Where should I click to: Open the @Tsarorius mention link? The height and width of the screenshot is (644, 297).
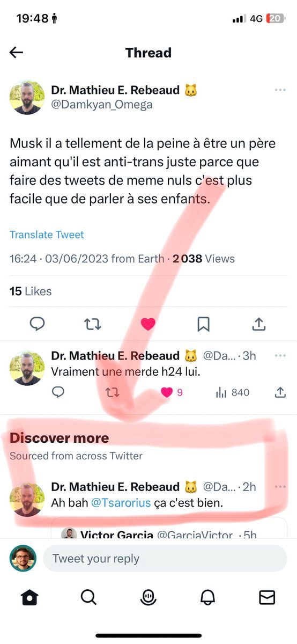coord(121,503)
